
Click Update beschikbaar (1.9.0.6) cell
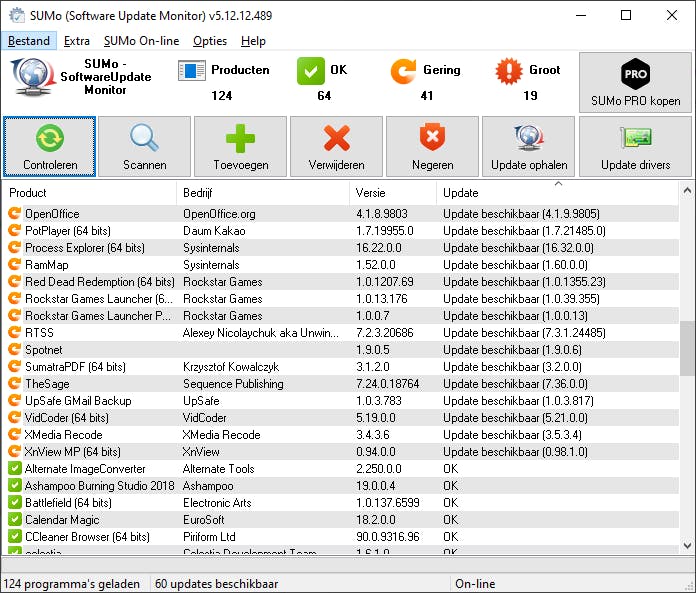512,350
